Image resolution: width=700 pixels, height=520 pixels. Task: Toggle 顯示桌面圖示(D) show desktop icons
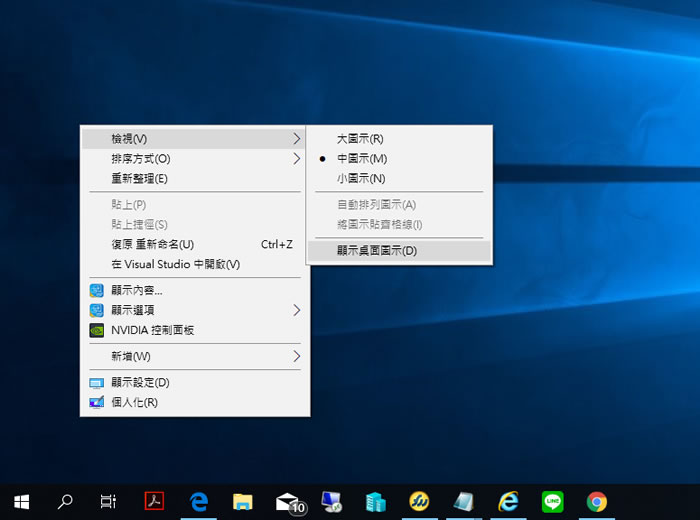pyautogui.click(x=376, y=250)
